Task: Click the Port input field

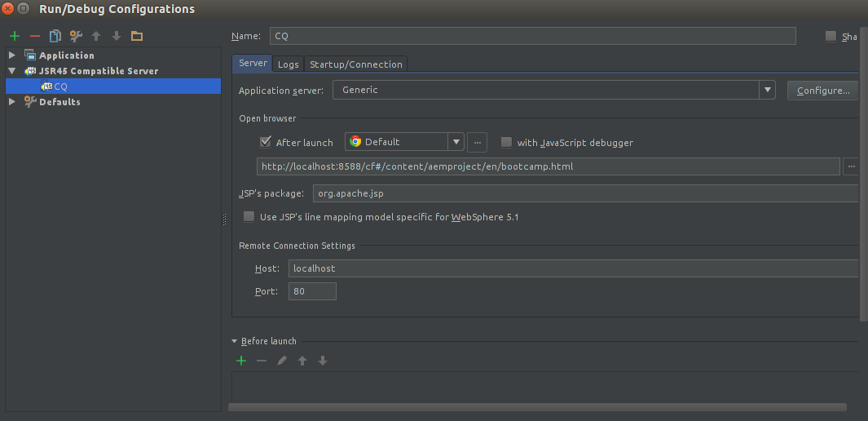Action: (312, 290)
